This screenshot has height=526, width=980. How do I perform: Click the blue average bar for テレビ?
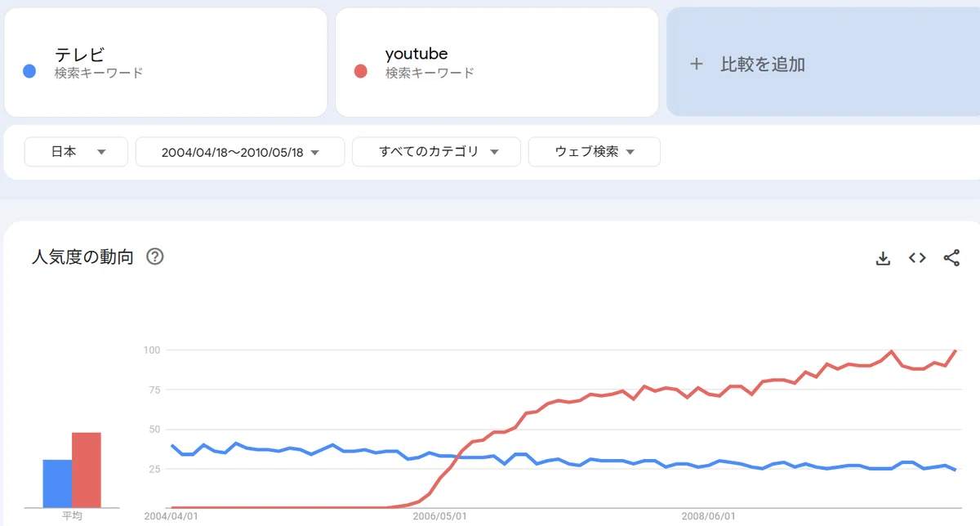tap(57, 484)
